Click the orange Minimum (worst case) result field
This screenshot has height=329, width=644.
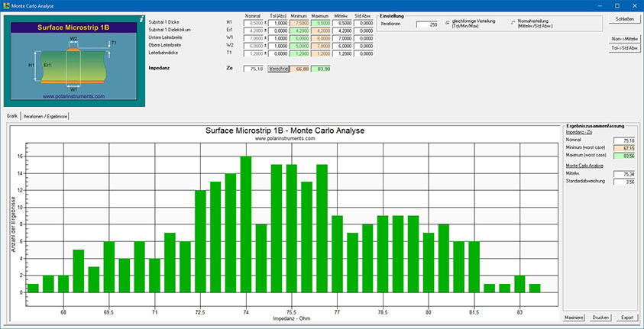pyautogui.click(x=625, y=148)
